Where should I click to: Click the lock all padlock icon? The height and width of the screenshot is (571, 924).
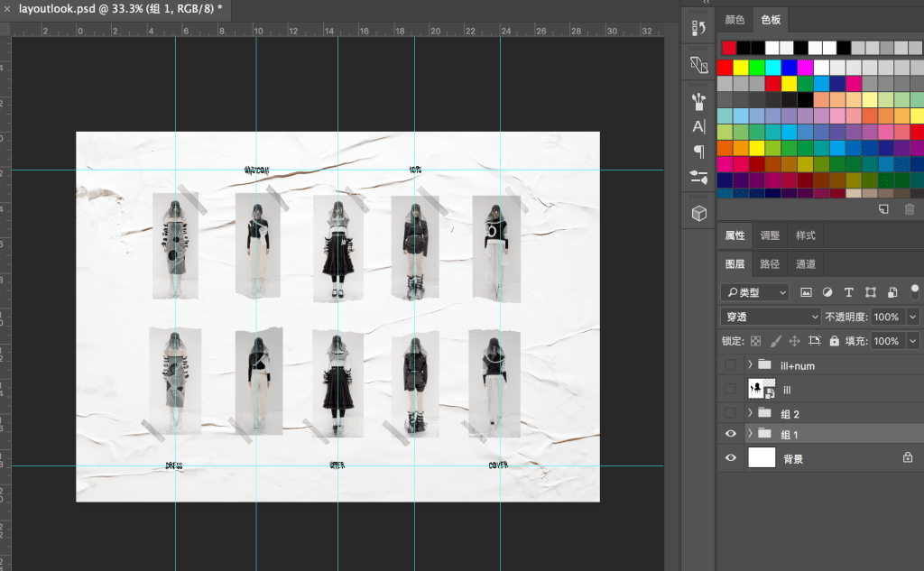[834, 341]
